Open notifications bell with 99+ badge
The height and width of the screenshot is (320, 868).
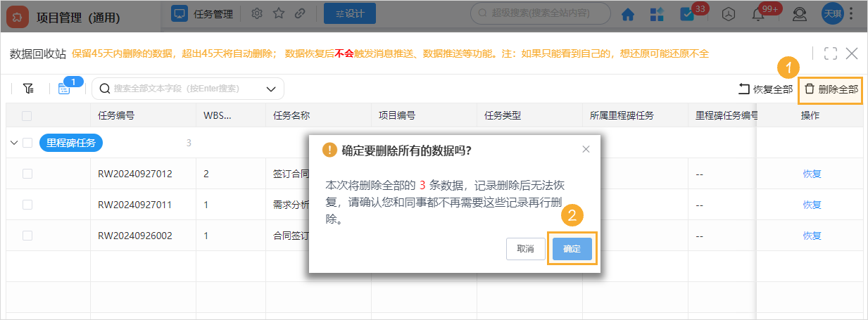pos(759,14)
